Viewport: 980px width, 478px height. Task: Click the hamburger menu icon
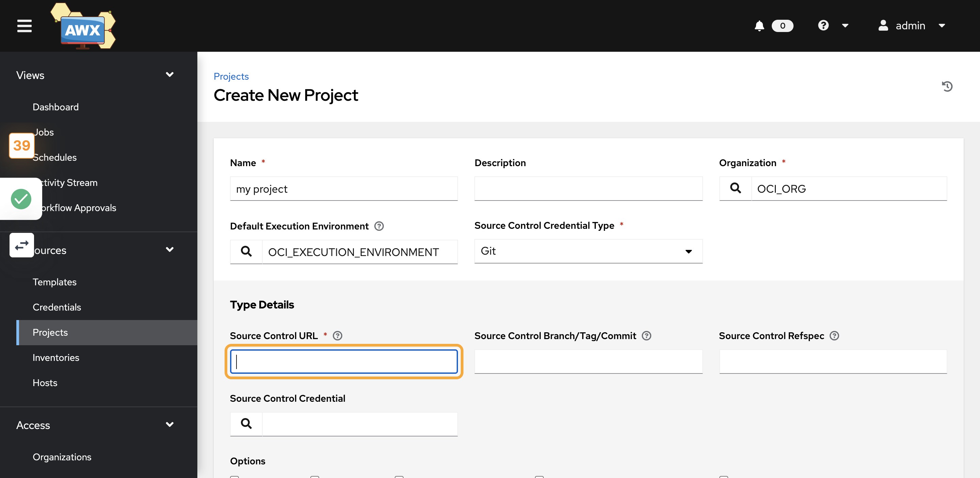coord(24,26)
